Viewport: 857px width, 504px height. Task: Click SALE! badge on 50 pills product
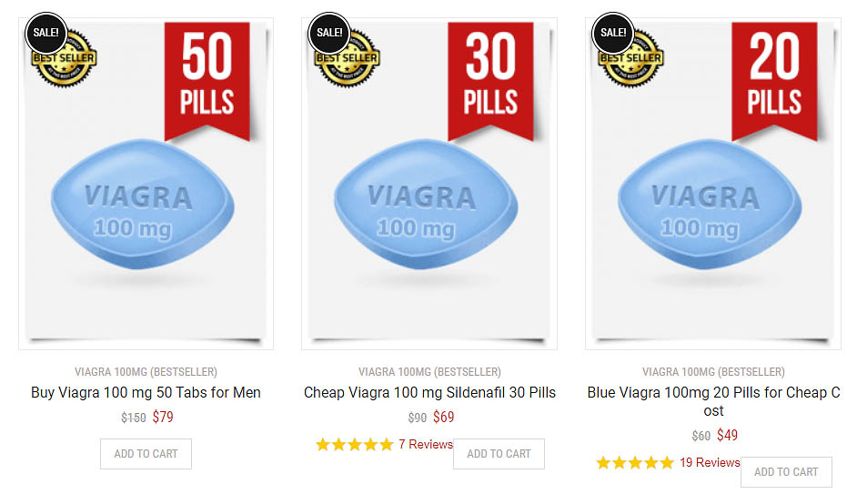pyautogui.click(x=45, y=33)
